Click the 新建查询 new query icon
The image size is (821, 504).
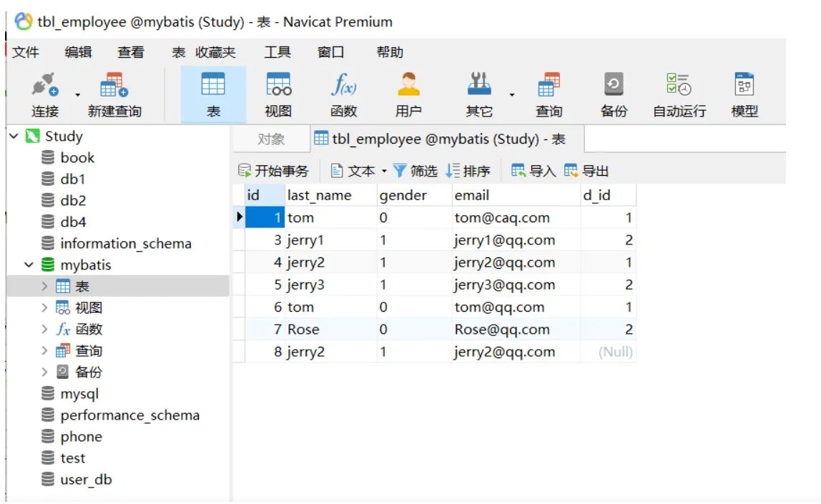click(x=114, y=95)
